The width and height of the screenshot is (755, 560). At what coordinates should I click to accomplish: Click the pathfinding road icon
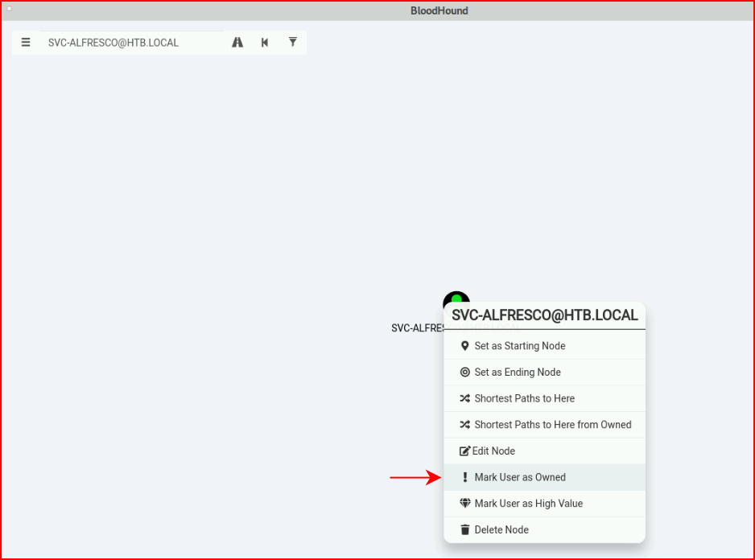coord(237,43)
